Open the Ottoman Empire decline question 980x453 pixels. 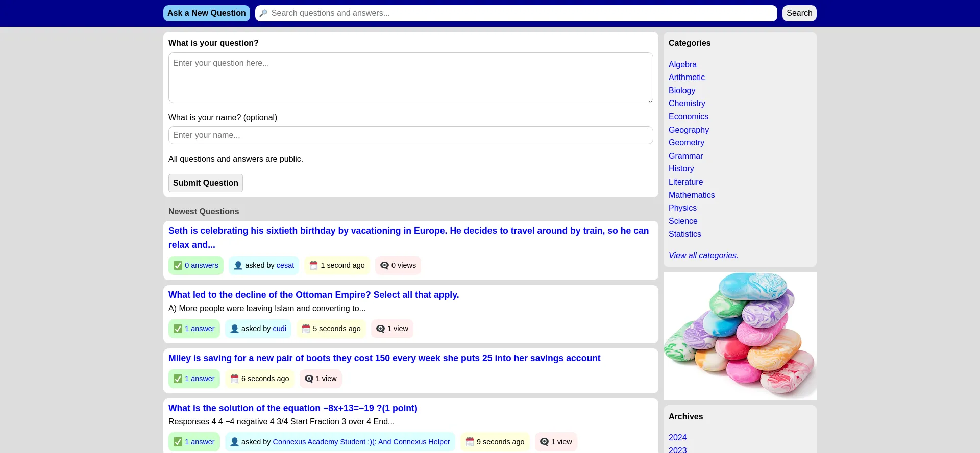pyautogui.click(x=313, y=295)
